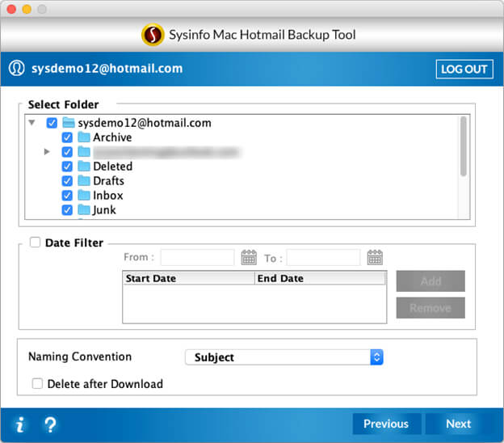Click the user account avatar icon
Screen dimensions: 504x443
(16, 68)
